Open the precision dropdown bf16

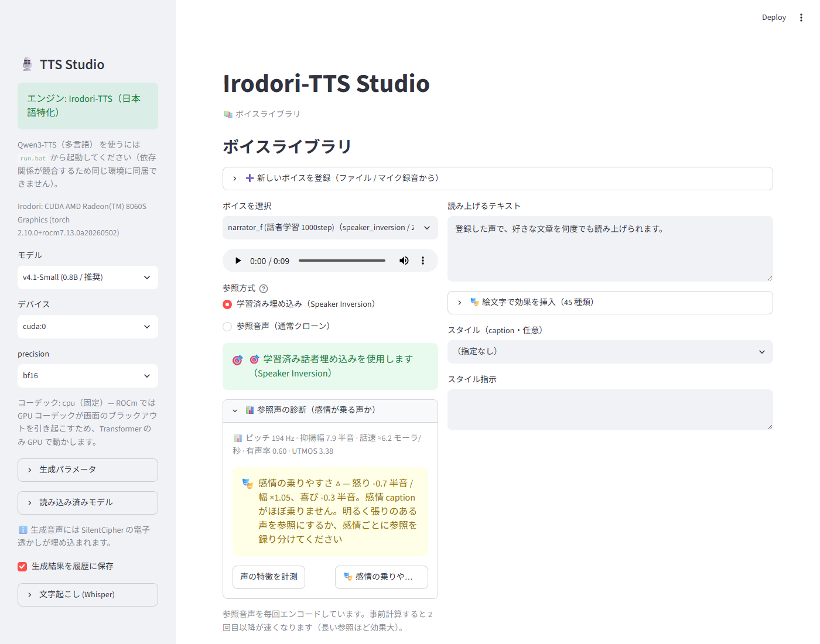[x=88, y=376]
